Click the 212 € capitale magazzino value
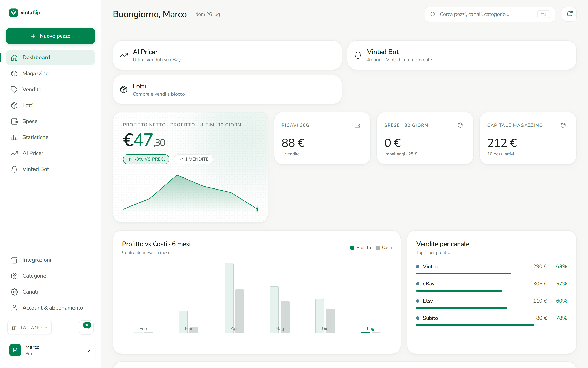This screenshot has width=588, height=368. pos(502,143)
